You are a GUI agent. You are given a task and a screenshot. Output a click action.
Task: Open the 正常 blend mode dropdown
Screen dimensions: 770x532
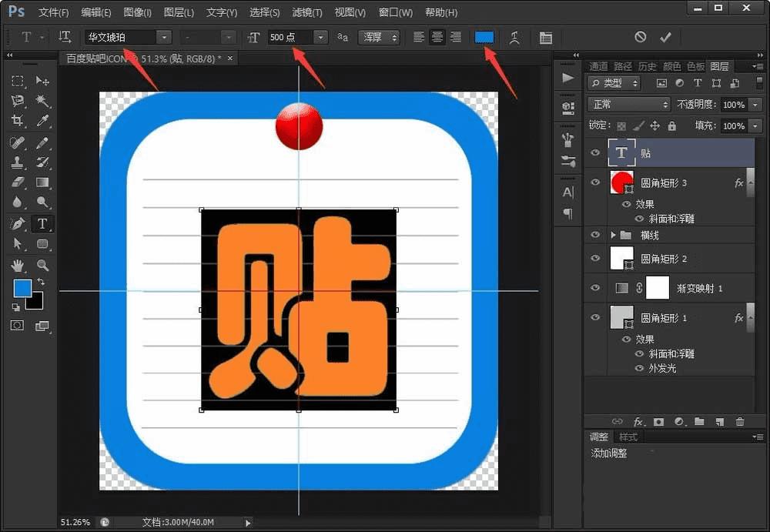629,105
